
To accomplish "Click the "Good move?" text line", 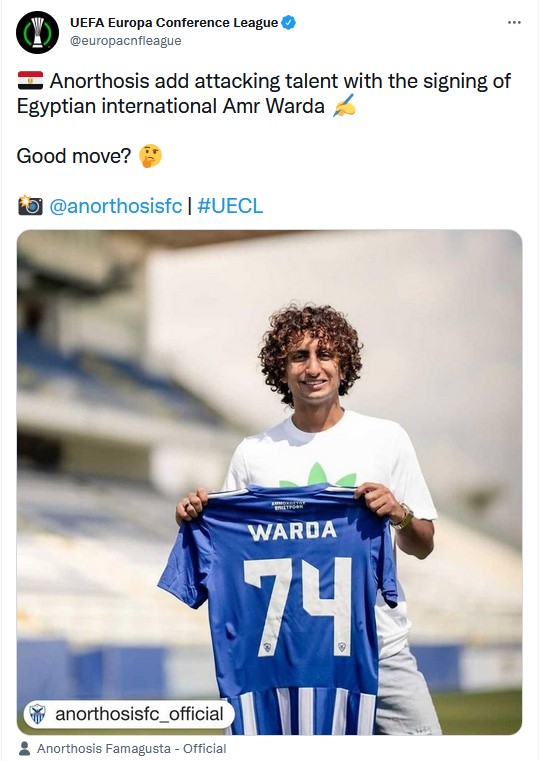I will [x=74, y=156].
